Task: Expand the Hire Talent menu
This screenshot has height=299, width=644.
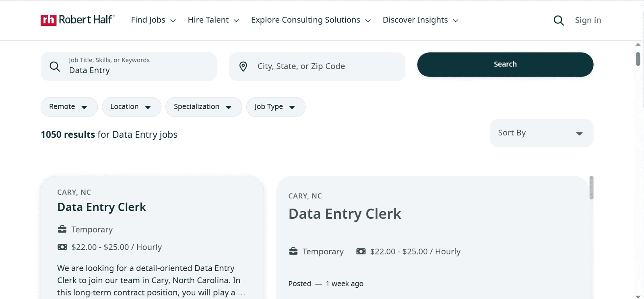Action: 213,20
